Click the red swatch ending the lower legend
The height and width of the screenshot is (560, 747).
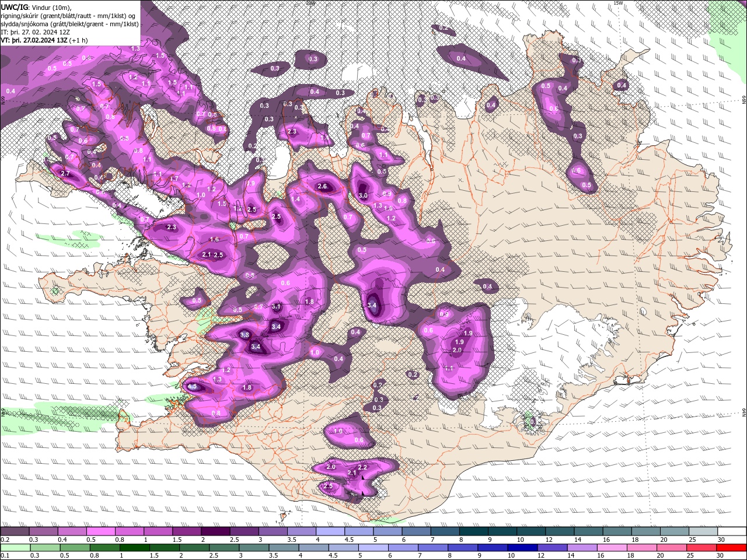pos(731,548)
